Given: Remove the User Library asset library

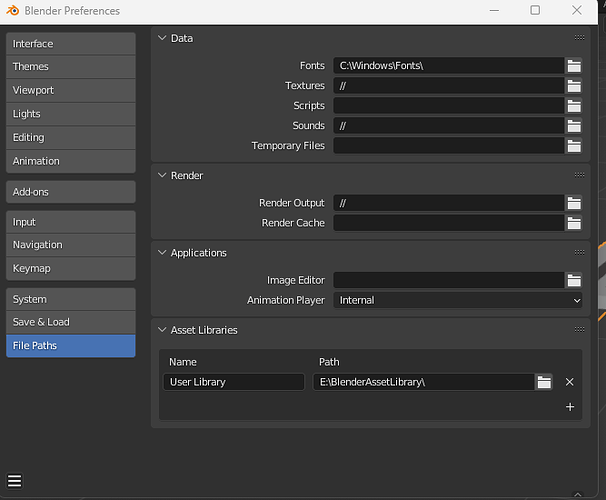Looking at the screenshot, I should click(x=569, y=382).
